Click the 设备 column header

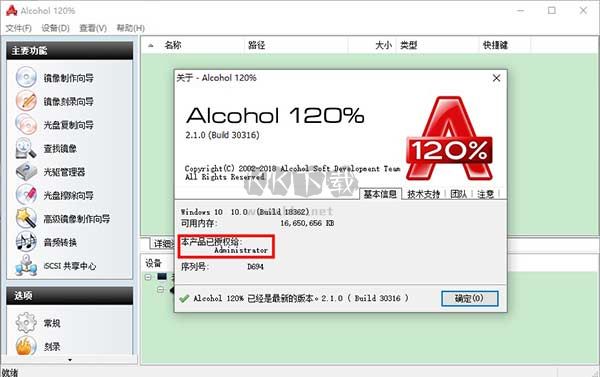pos(153,263)
